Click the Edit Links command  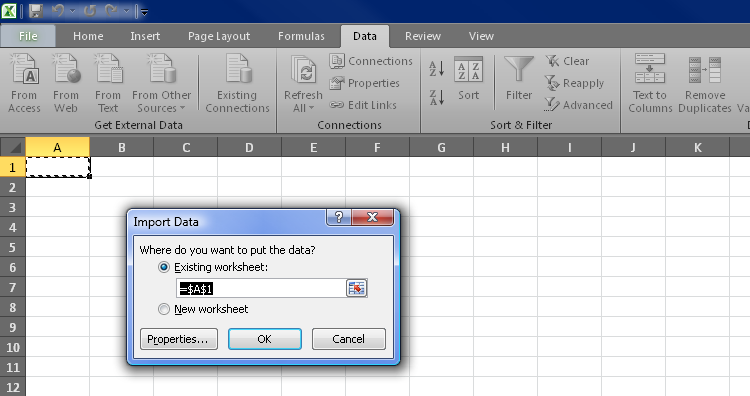click(363, 105)
